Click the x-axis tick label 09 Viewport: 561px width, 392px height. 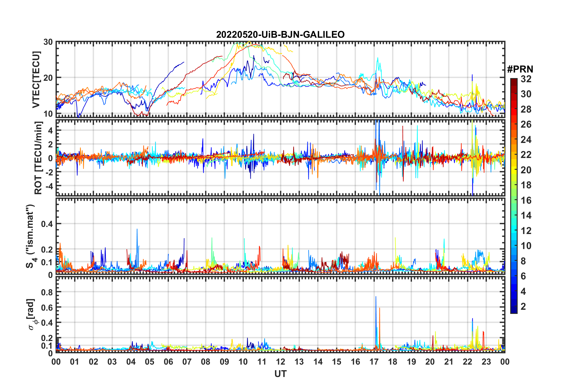[x=224, y=362]
